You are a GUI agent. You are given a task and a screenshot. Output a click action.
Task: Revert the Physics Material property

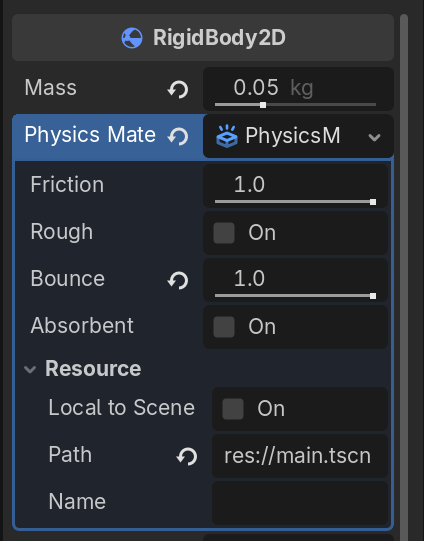point(178,136)
